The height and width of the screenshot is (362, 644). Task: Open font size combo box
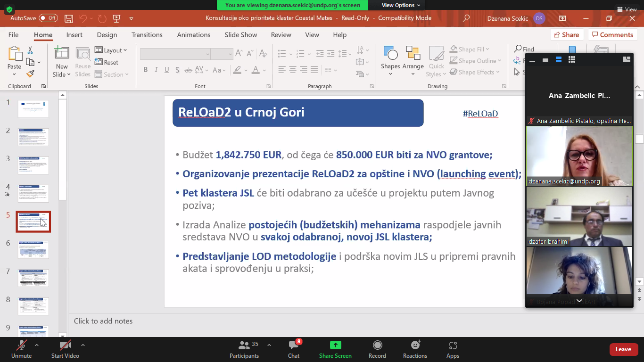pos(222,54)
